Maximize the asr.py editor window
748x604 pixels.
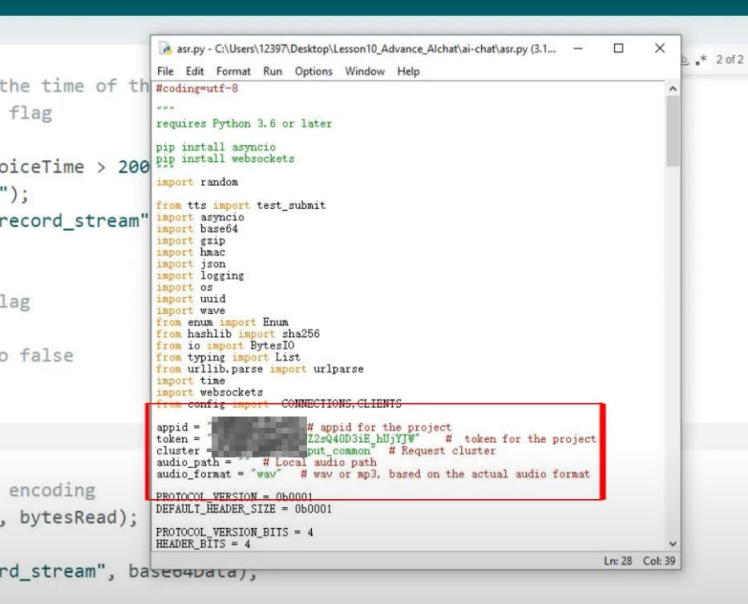[x=618, y=48]
